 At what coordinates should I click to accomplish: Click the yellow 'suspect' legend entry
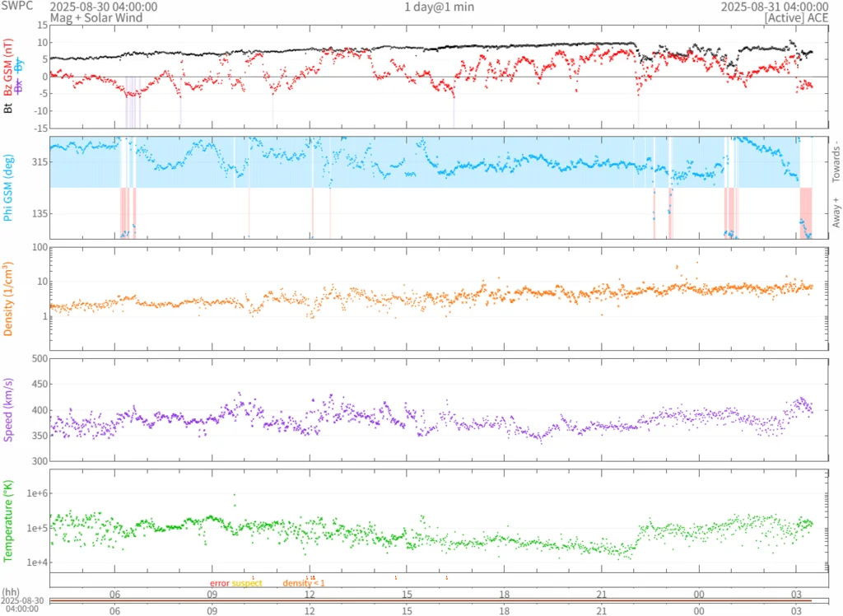(x=247, y=583)
